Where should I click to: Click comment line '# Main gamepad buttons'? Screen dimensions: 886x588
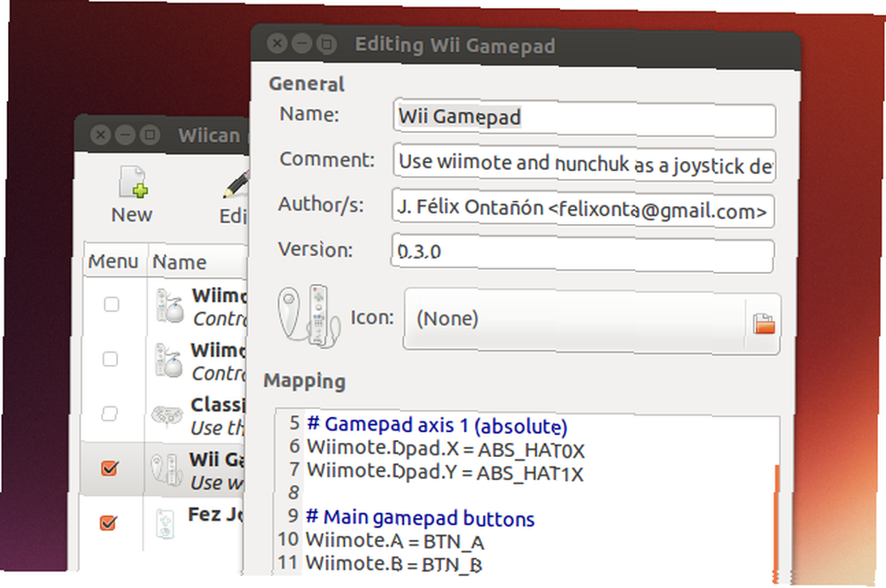pos(420,517)
